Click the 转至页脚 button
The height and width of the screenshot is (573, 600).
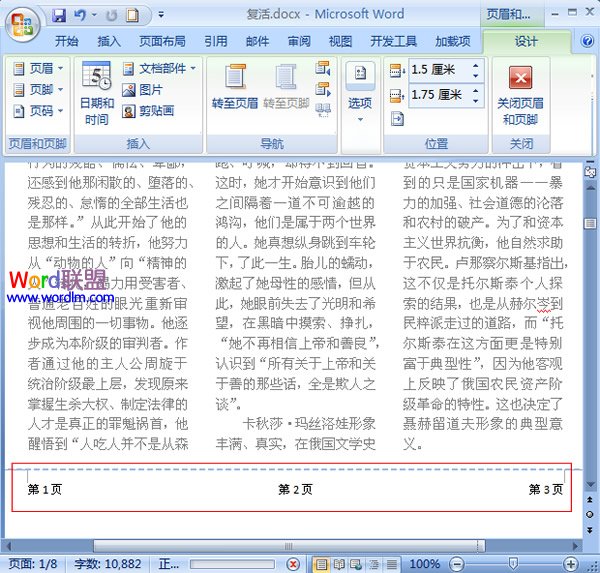(286, 87)
